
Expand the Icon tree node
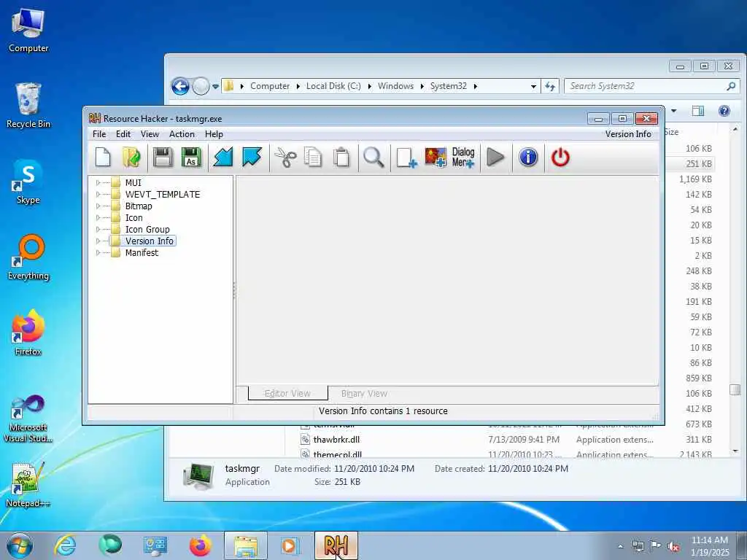[x=98, y=217]
